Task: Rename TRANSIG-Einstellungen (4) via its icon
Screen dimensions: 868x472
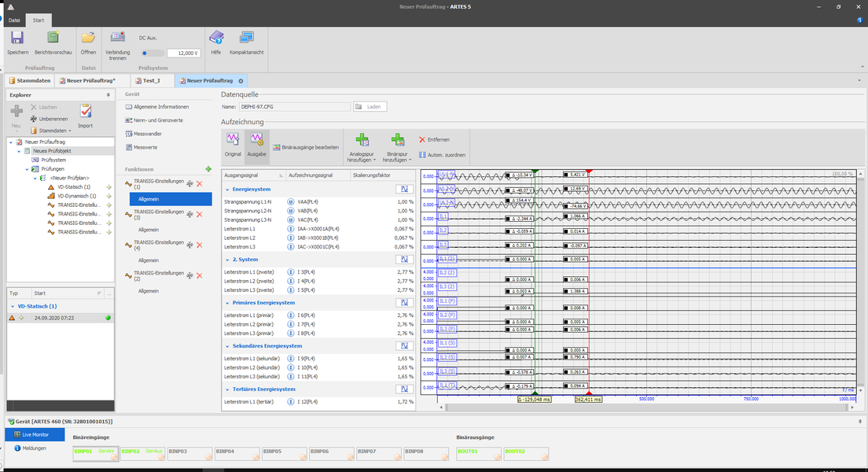Action: point(190,245)
